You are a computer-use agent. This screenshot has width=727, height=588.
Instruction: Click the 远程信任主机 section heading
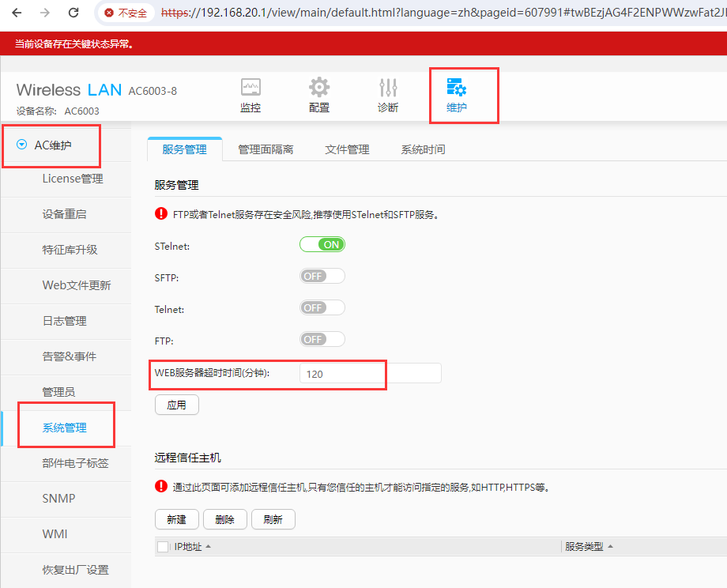tap(188, 458)
